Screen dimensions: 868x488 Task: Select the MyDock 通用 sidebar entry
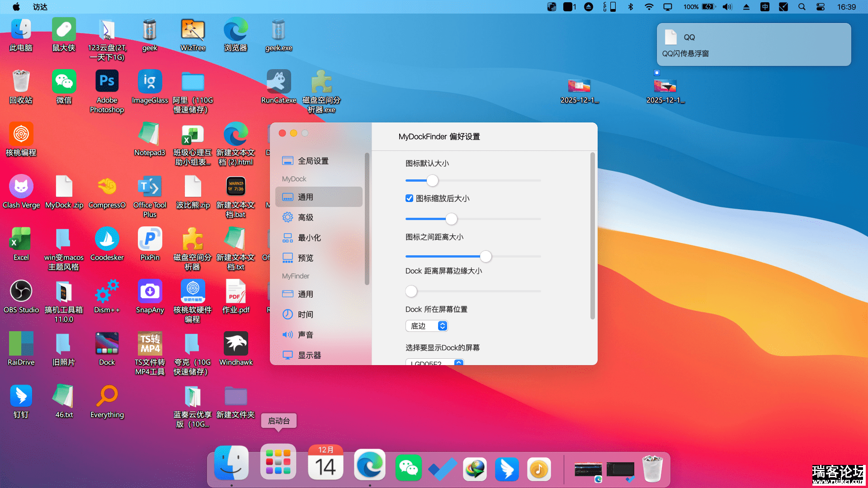tap(306, 197)
